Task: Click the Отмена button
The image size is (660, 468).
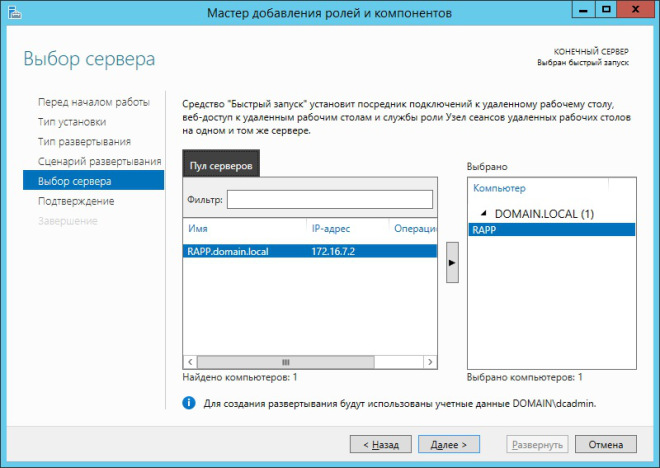Action: pos(606,443)
